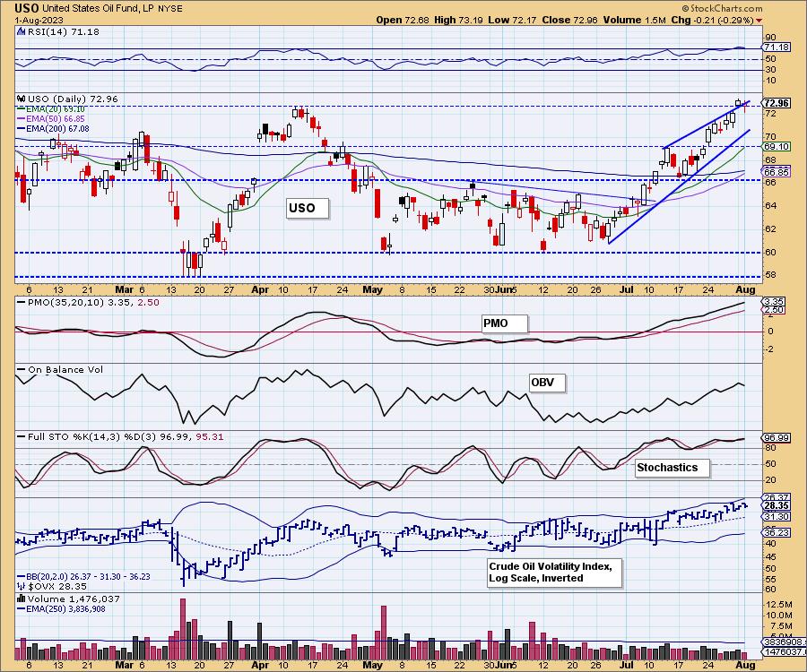Click the OBV annotation box
Viewport: 807px width, 672px height.
pos(547,383)
